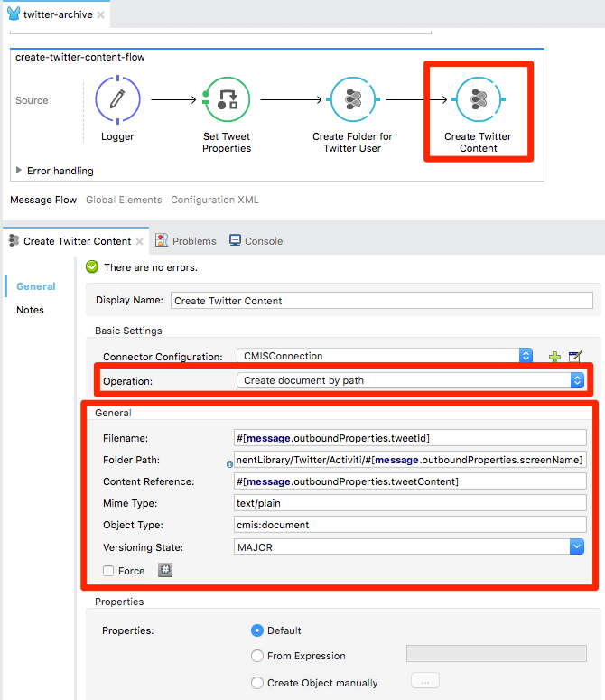Close the twitter-archive editor tab
This screenshot has width=605, height=700.
101,14
